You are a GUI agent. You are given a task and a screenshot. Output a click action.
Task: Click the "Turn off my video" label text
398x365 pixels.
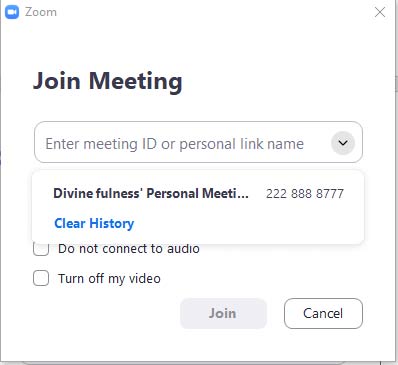(x=109, y=279)
